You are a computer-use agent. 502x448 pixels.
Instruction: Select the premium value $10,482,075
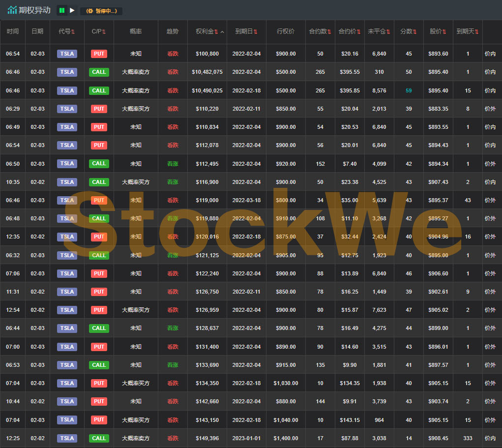(x=207, y=72)
